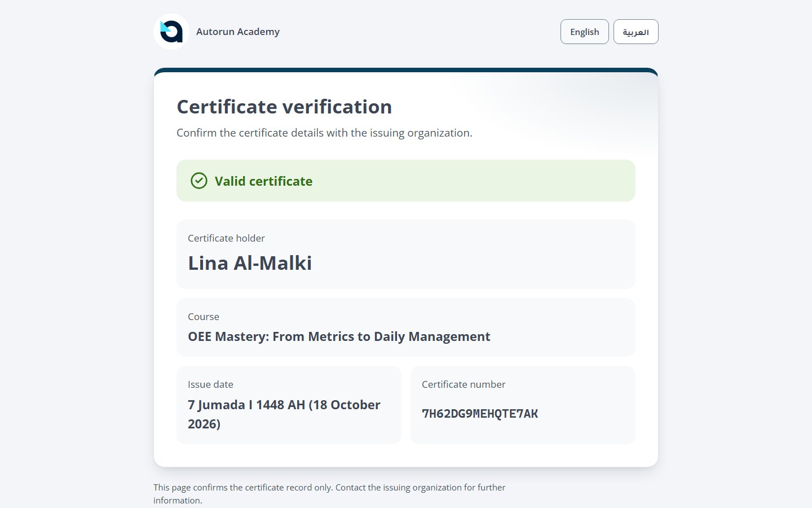Click the "Certificate holder" label
The width and height of the screenshot is (812, 508).
(x=226, y=238)
